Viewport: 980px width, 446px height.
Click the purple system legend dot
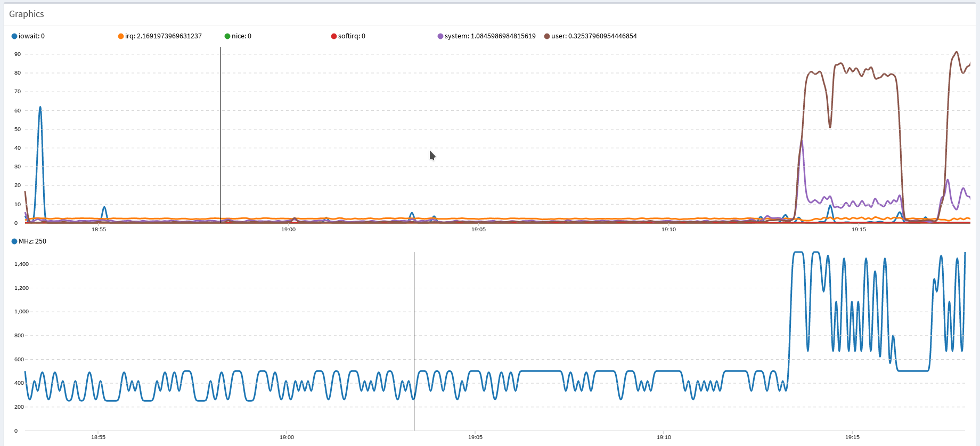tap(440, 36)
